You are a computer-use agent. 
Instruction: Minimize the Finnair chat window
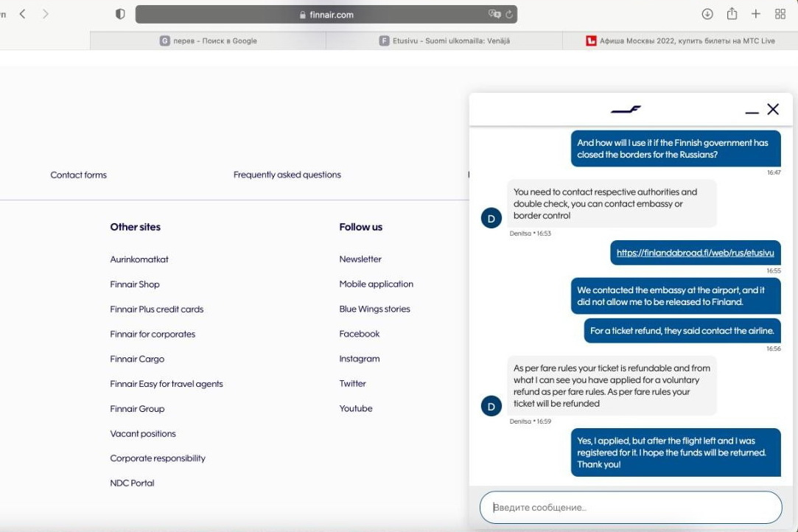click(752, 112)
